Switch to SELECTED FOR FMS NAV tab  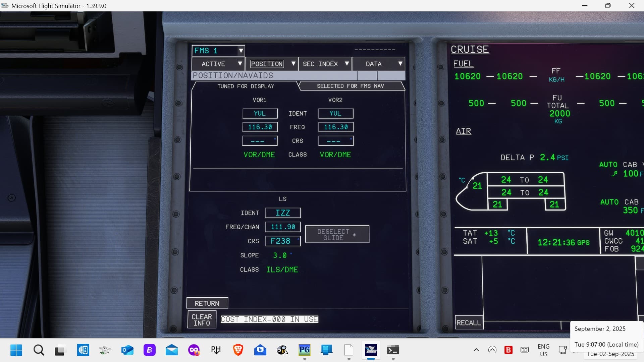(351, 86)
